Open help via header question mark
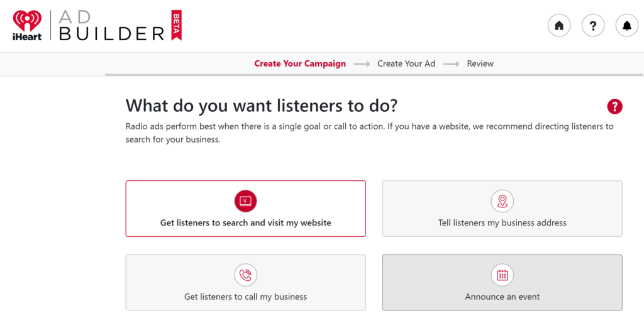The height and width of the screenshot is (323, 644). coord(592,25)
